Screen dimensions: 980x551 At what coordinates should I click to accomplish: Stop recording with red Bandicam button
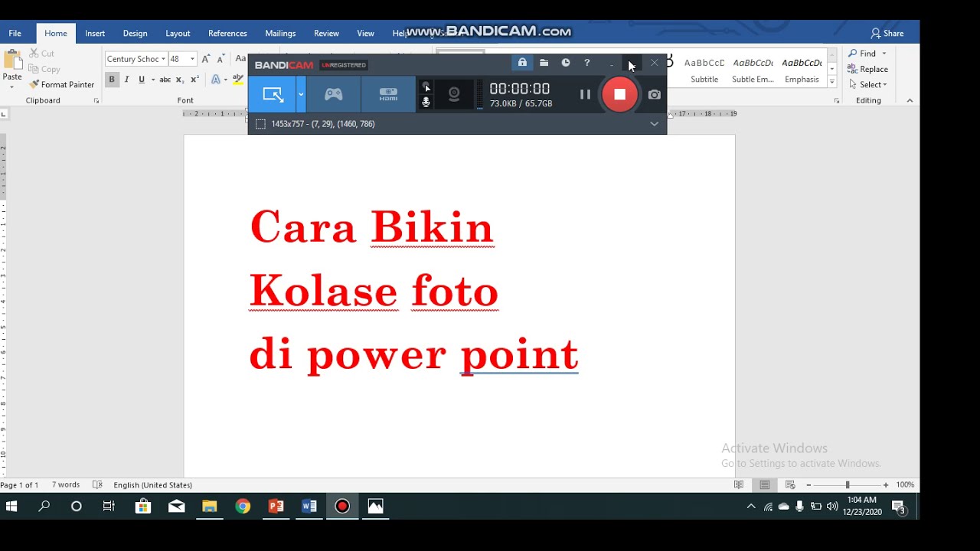(x=619, y=94)
